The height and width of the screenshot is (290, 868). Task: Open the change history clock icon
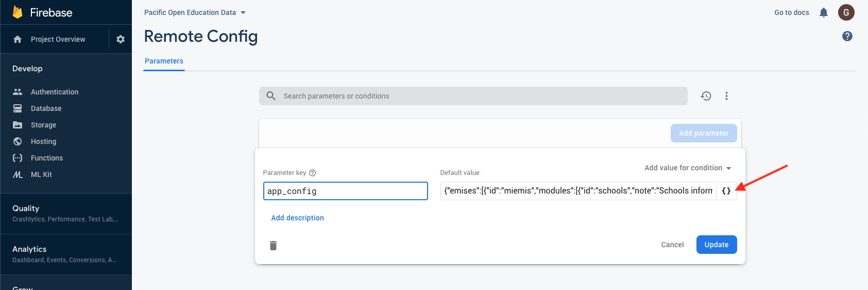point(706,96)
